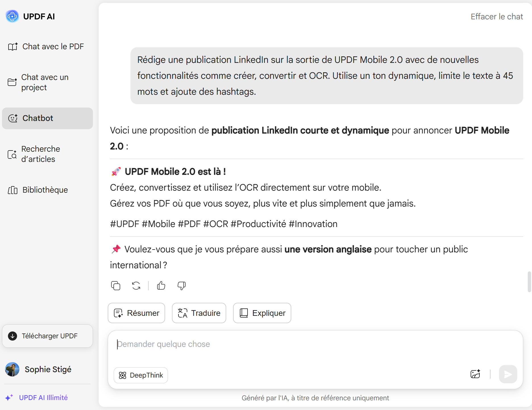Click the library books icon

(x=13, y=190)
